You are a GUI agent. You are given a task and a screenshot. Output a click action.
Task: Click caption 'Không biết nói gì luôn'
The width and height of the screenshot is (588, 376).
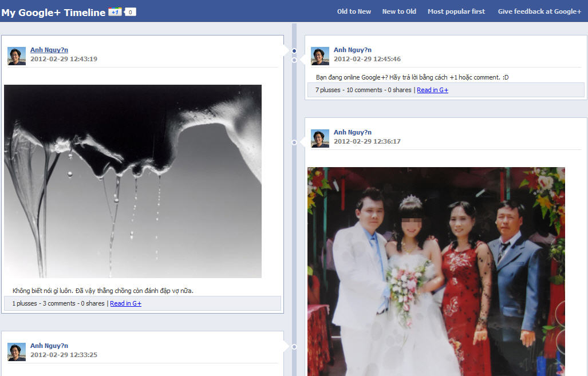pyautogui.click(x=102, y=291)
